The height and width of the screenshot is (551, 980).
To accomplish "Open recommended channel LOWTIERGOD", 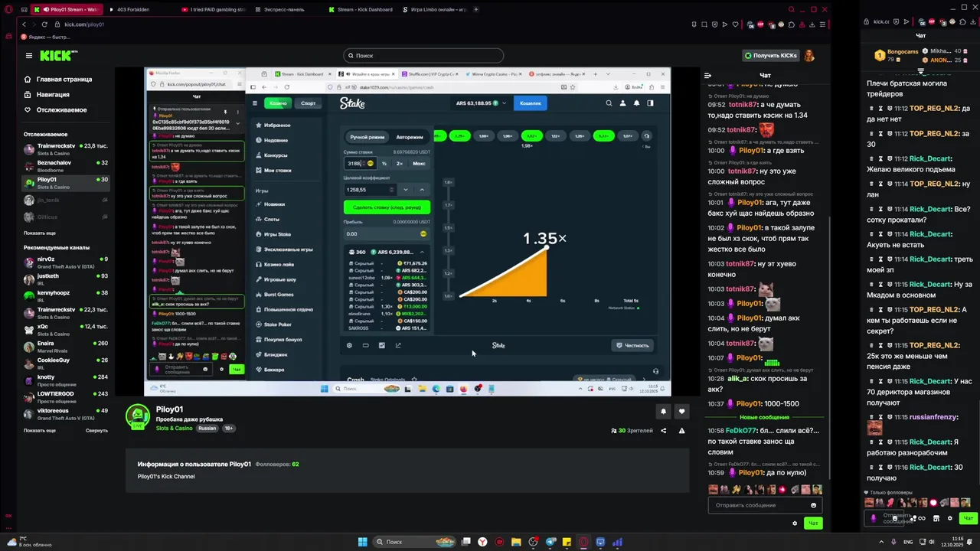I will [66, 396].
